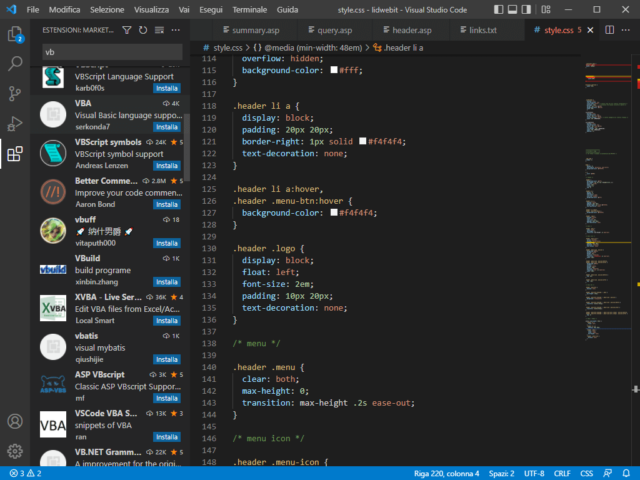Viewport: 640px width, 480px height.
Task: Open the customize layout icon
Action: 546,9
